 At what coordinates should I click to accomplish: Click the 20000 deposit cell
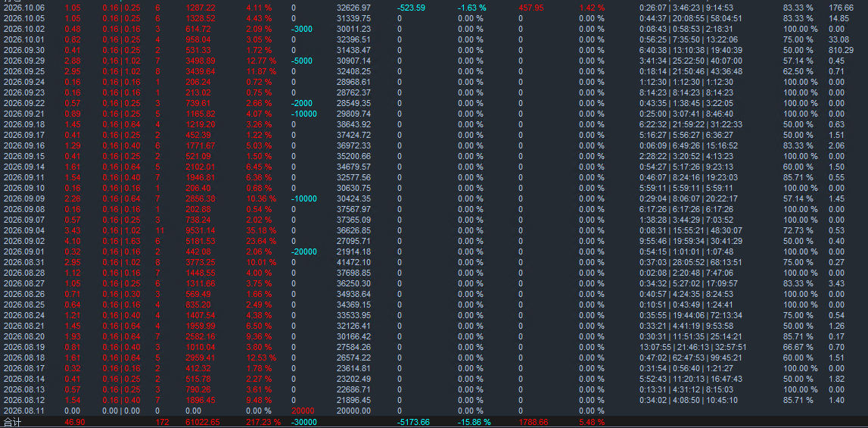(x=302, y=411)
